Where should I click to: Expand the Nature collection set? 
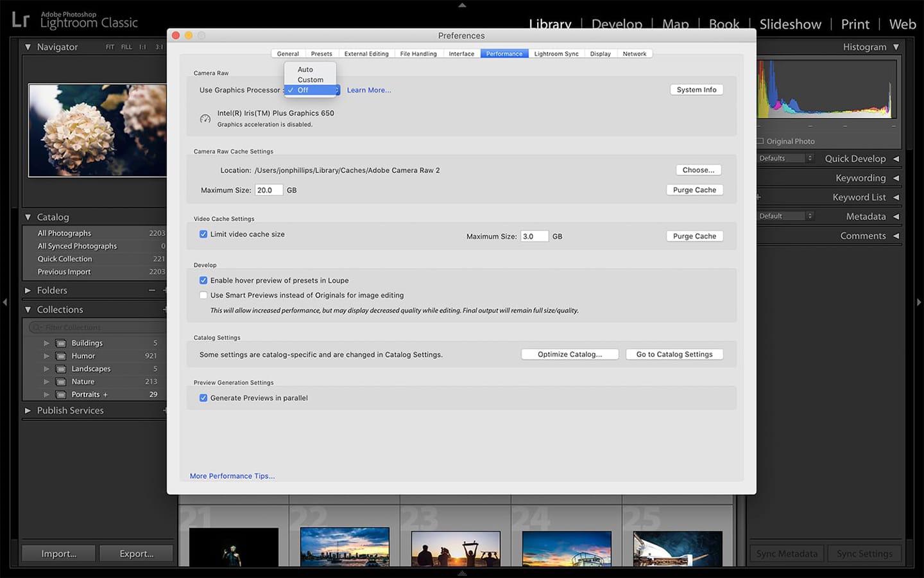coord(46,381)
